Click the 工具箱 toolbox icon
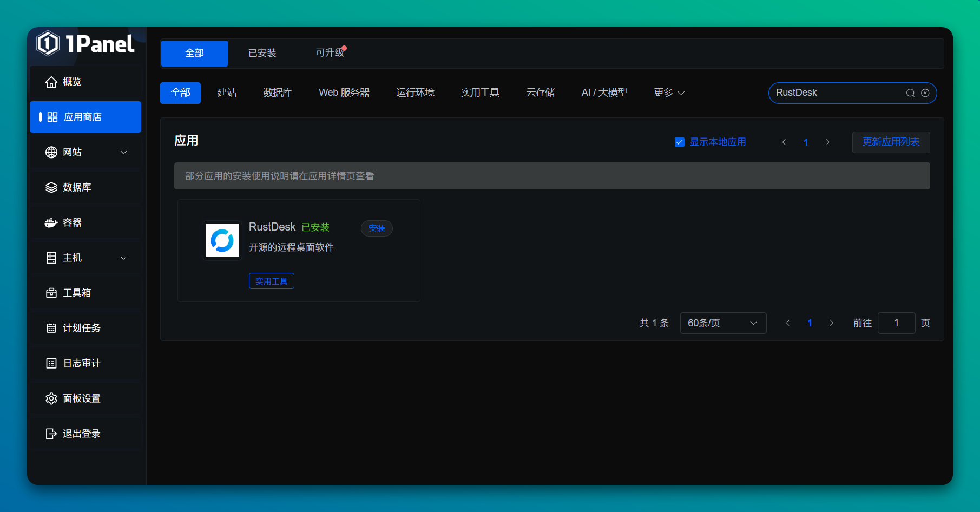Image resolution: width=980 pixels, height=512 pixels. click(51, 293)
